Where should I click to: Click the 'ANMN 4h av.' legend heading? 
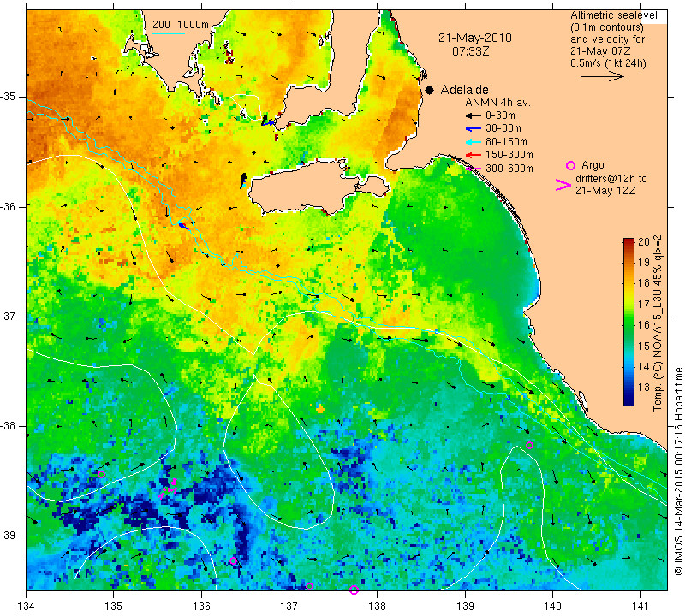497,103
